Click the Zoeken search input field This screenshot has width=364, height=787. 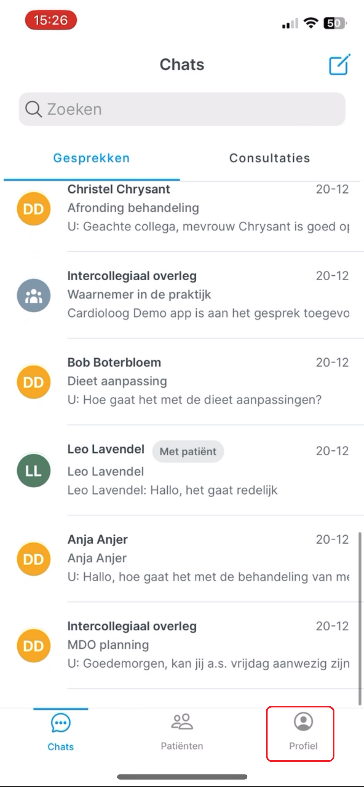point(182,109)
